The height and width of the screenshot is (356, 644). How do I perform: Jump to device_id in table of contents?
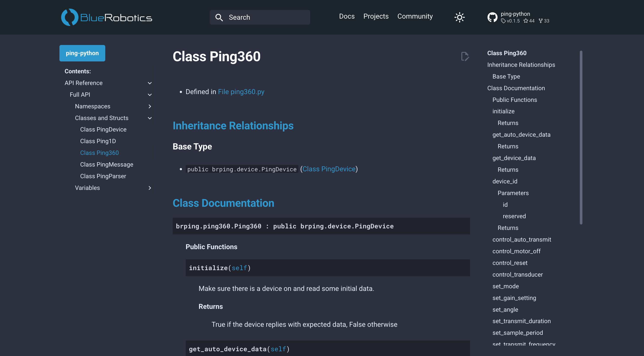[x=505, y=181]
